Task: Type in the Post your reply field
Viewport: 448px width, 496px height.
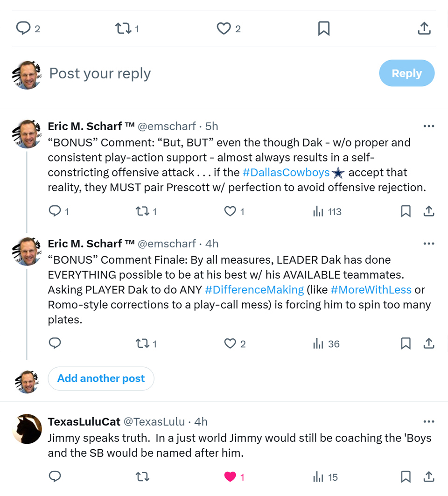Action: [209, 73]
